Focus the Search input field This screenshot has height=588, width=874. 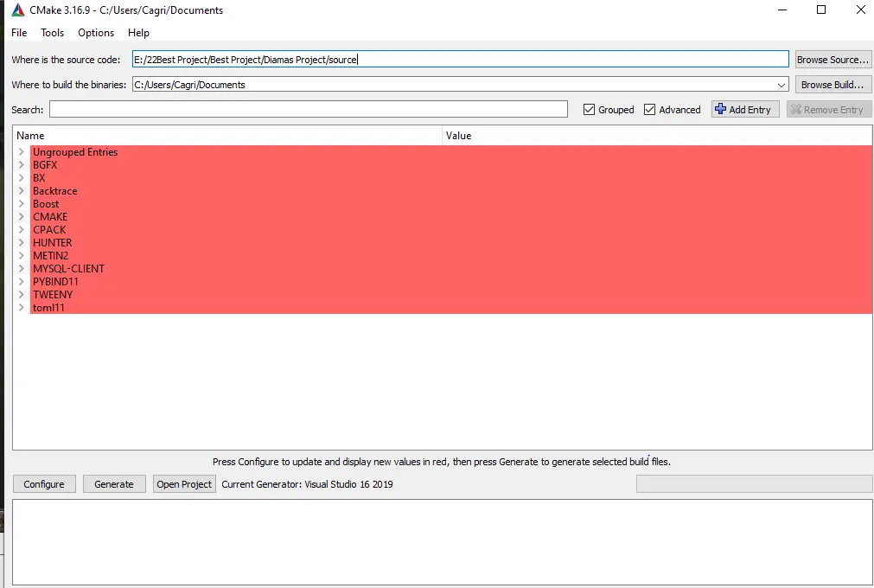pyautogui.click(x=309, y=109)
